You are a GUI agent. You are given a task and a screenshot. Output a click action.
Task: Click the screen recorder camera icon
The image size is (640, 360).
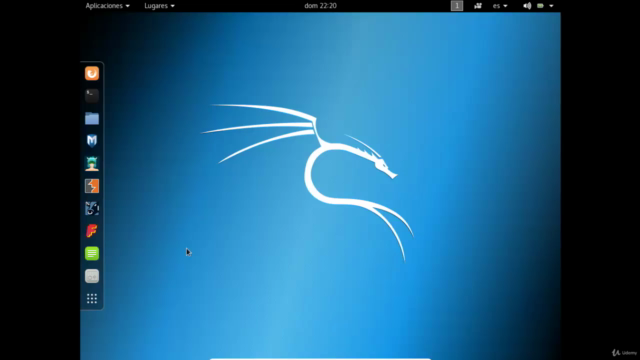pyautogui.click(x=478, y=6)
